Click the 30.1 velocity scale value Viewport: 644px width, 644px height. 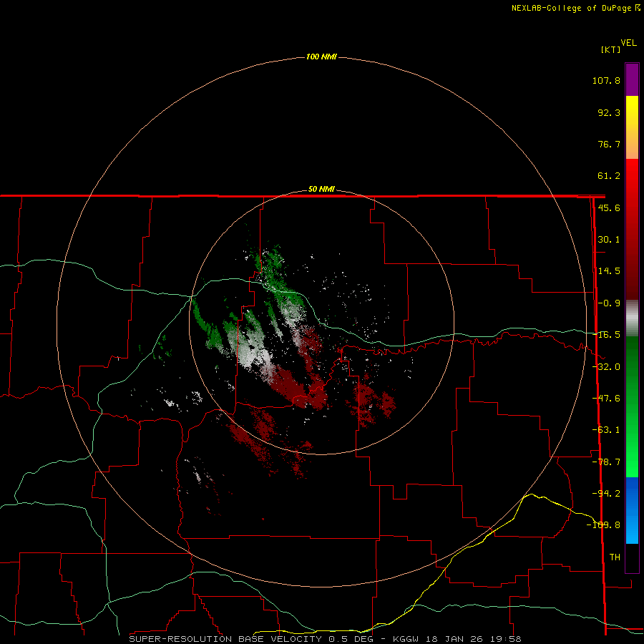609,240
